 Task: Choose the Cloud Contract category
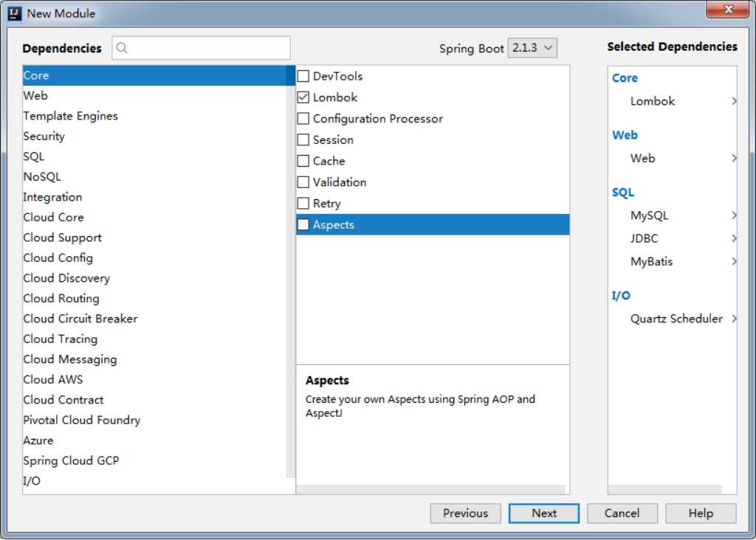tap(154, 399)
